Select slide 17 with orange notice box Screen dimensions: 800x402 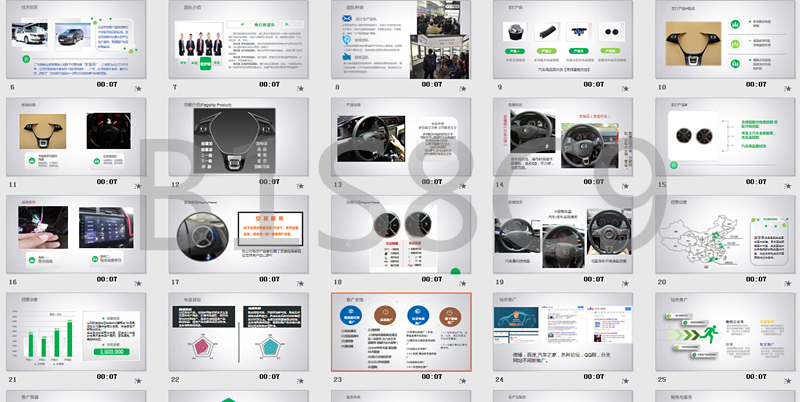pos(238,234)
